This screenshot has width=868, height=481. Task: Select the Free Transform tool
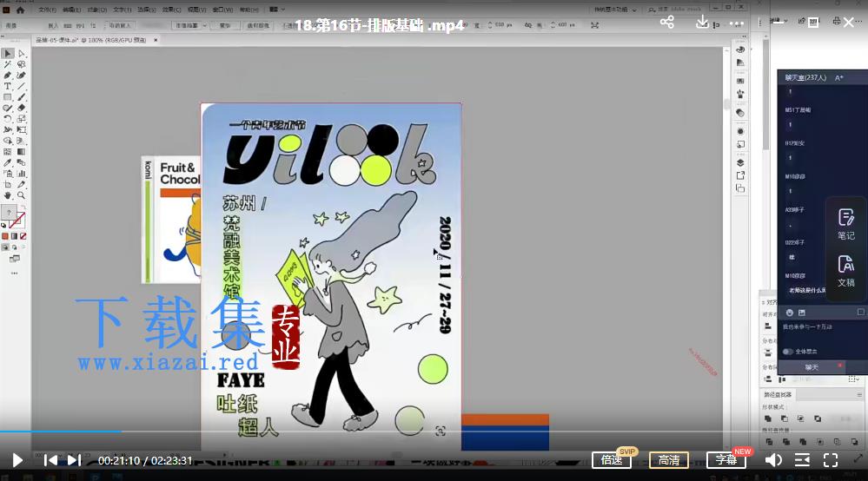[x=22, y=130]
